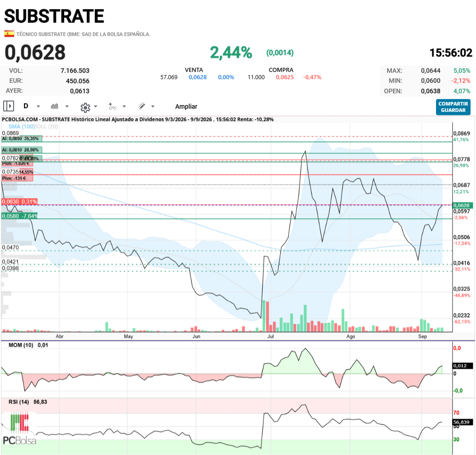Click the SUBSTRATE title heading
Screen dimensions: 476x455
click(x=54, y=16)
